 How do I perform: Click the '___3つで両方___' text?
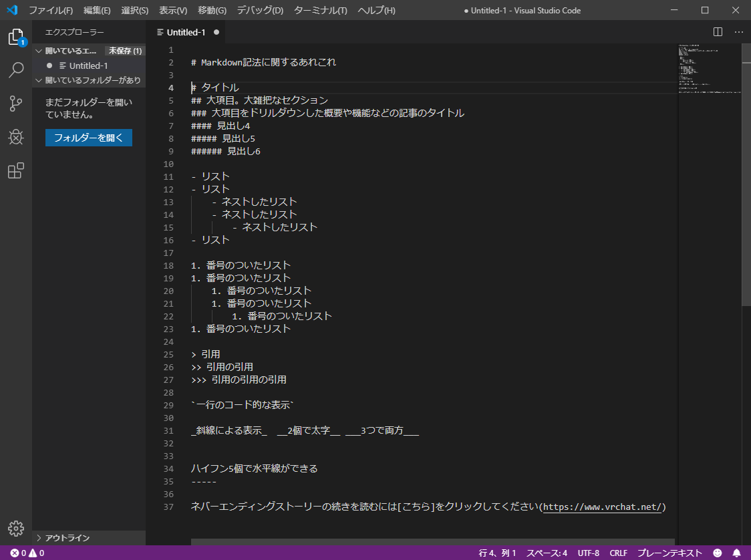point(382,430)
